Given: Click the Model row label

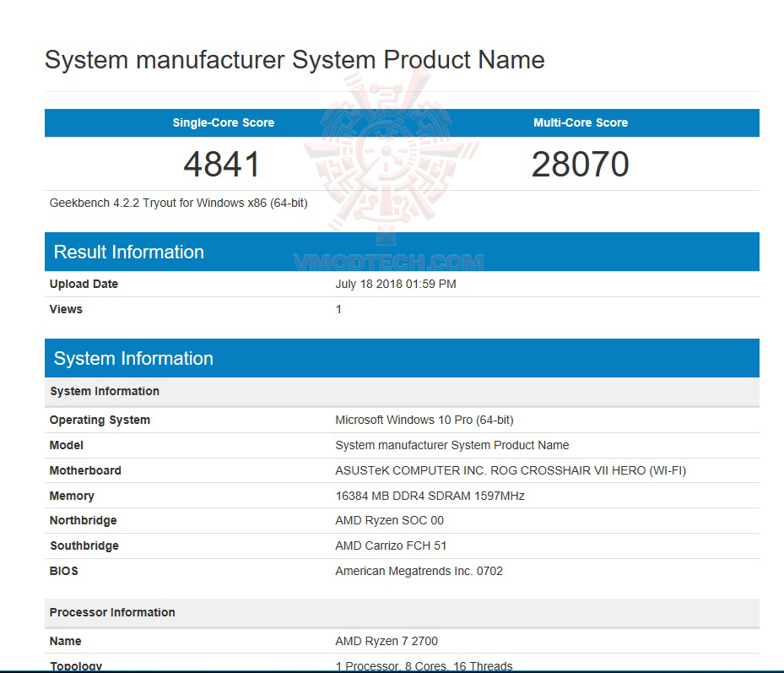Looking at the screenshot, I should [67, 445].
